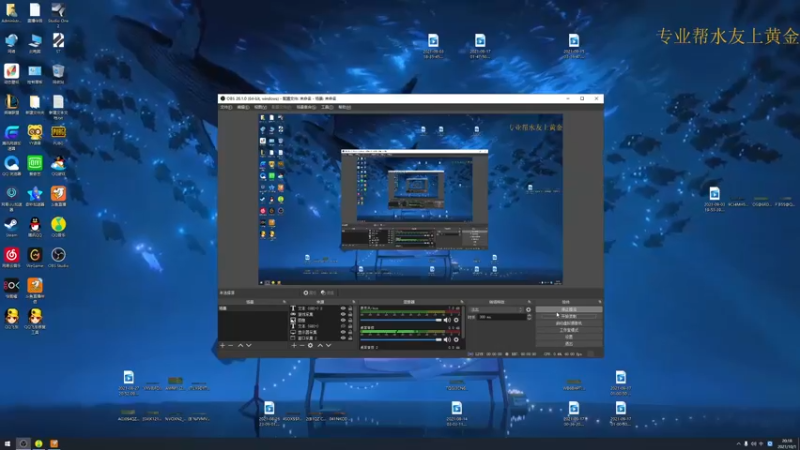Open the scene transition type dropdown

pyautogui.click(x=497, y=310)
